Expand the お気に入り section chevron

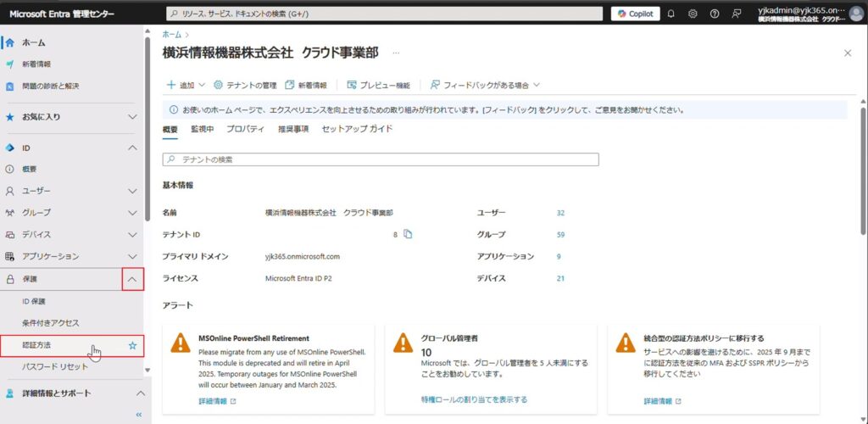[132, 117]
